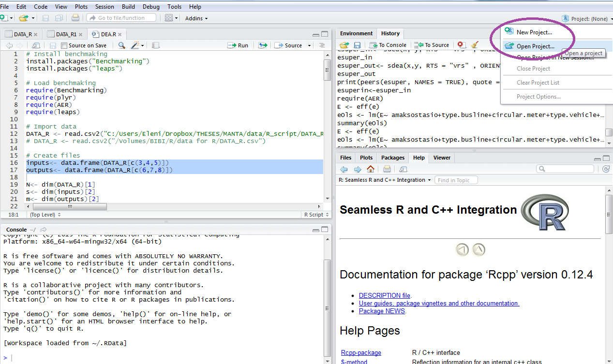Click the code tools magic wand icon
Viewport: 613px width, 364px height.
tap(135, 45)
